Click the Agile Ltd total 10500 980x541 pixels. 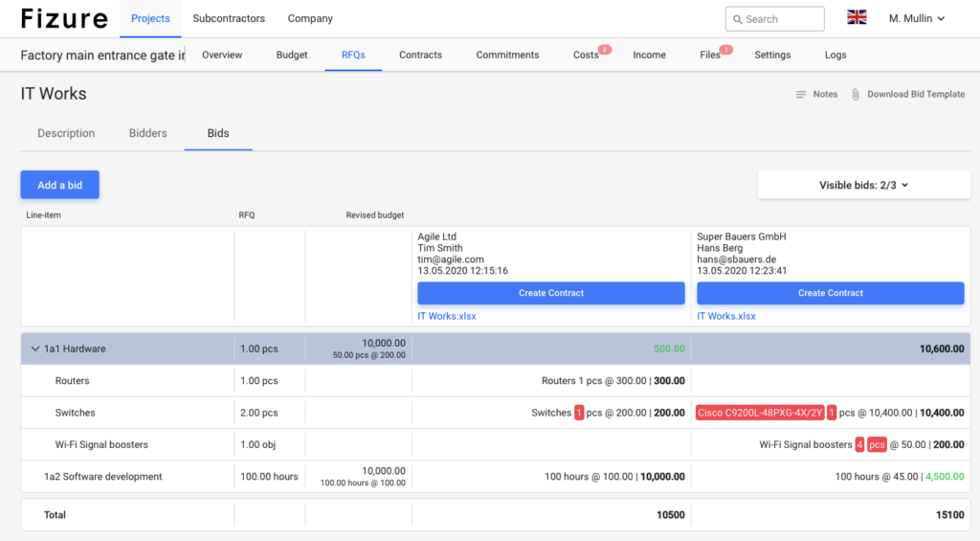[671, 515]
